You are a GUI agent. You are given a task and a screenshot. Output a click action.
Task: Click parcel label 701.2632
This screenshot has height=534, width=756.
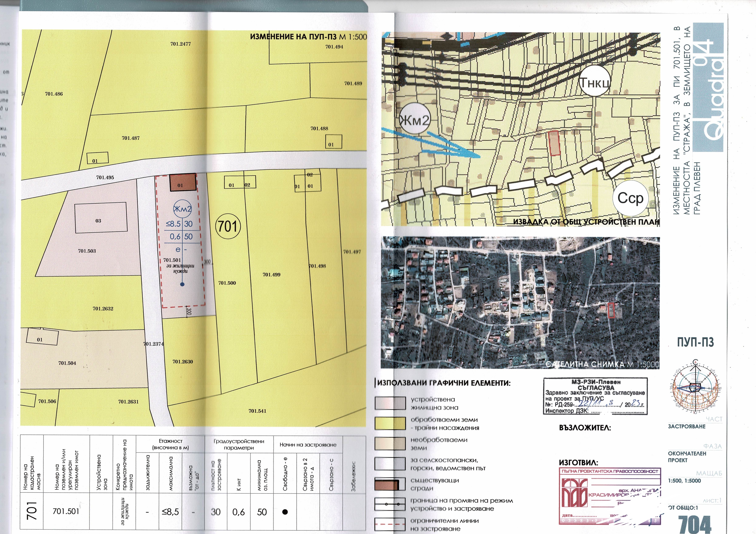(103, 309)
